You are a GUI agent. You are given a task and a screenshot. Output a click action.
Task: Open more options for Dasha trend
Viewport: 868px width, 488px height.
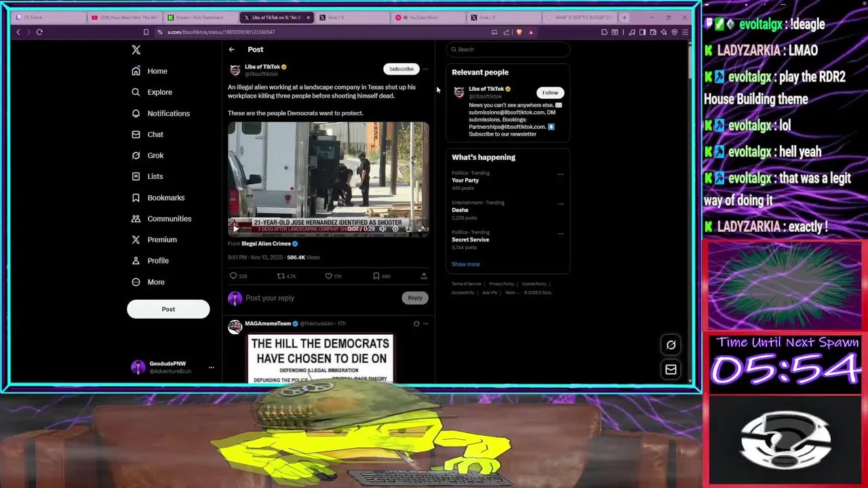point(561,203)
